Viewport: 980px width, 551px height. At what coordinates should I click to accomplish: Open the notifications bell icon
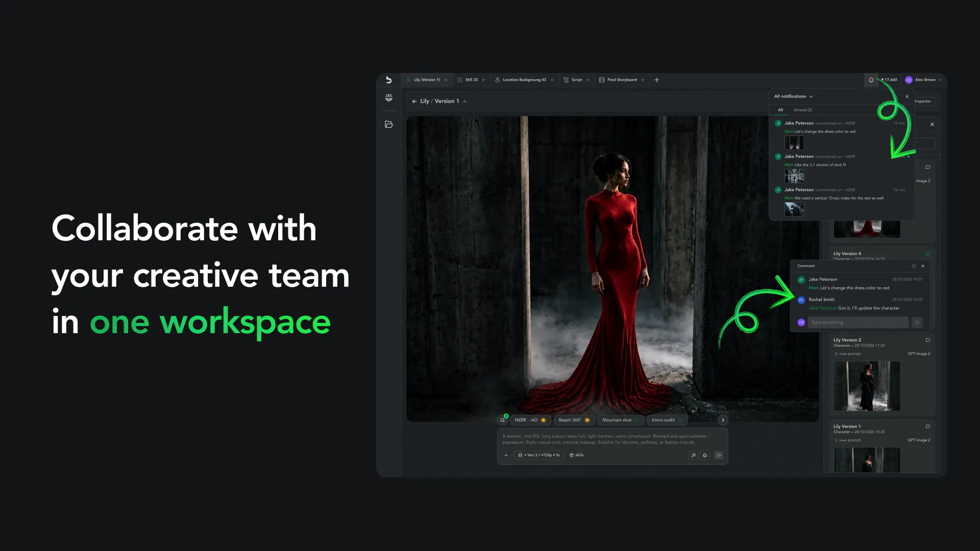click(871, 80)
